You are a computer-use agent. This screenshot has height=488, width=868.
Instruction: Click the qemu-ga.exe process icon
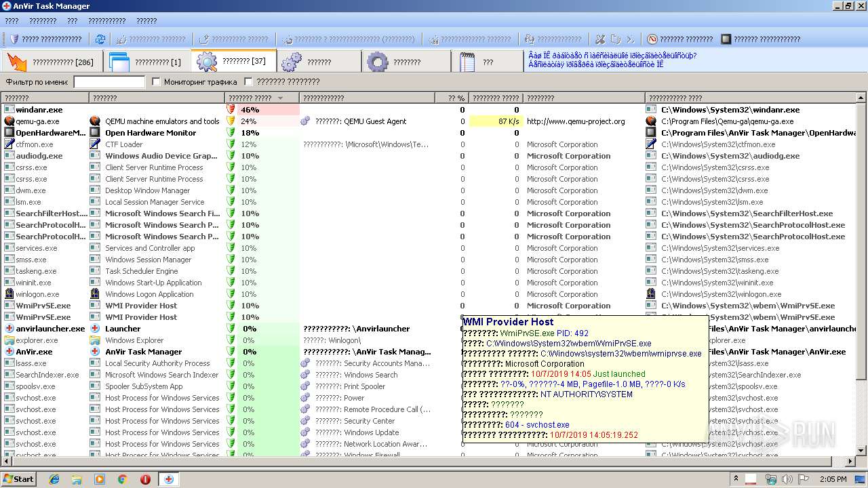pyautogui.click(x=9, y=121)
